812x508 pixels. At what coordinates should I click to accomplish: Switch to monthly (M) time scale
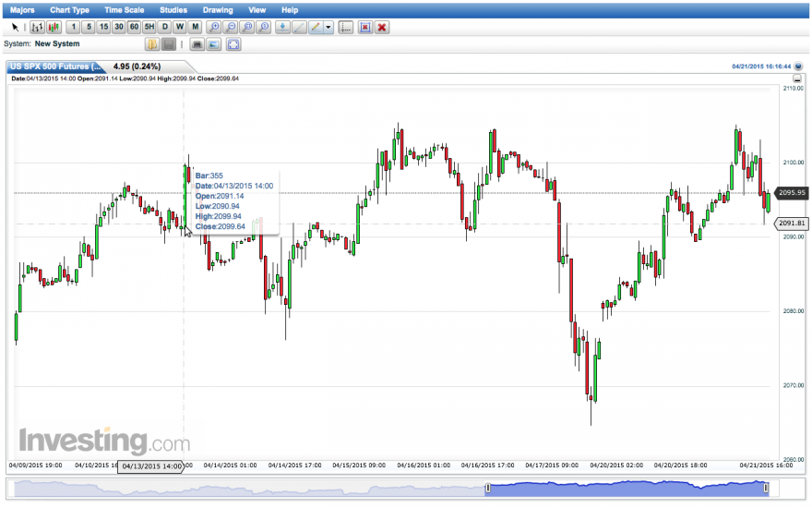click(195, 27)
